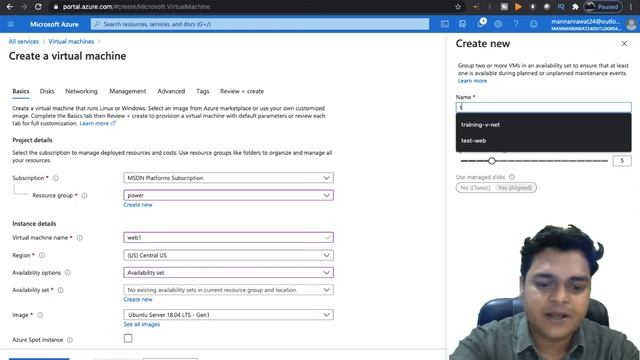Click Create new under Availability set

pyautogui.click(x=138, y=300)
